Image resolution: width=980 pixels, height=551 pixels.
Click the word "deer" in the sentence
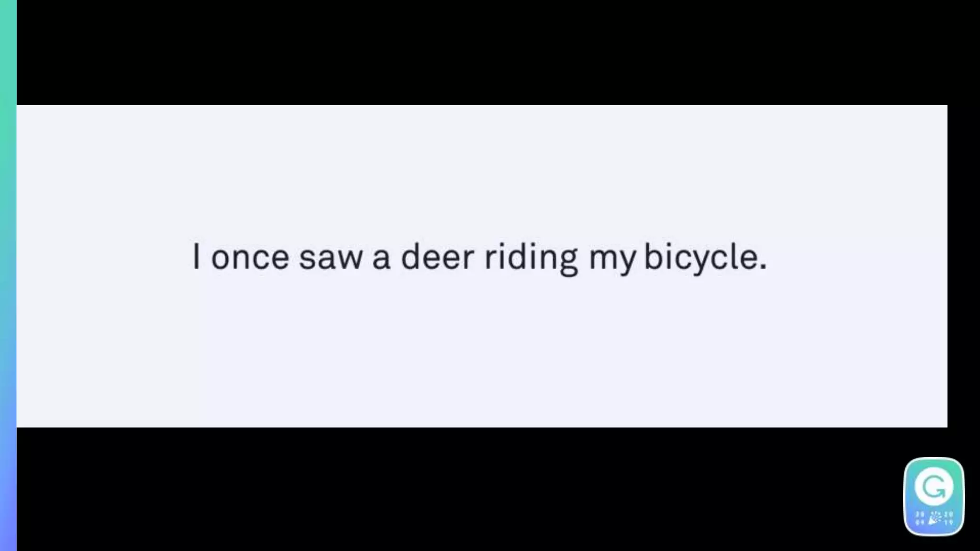437,257
